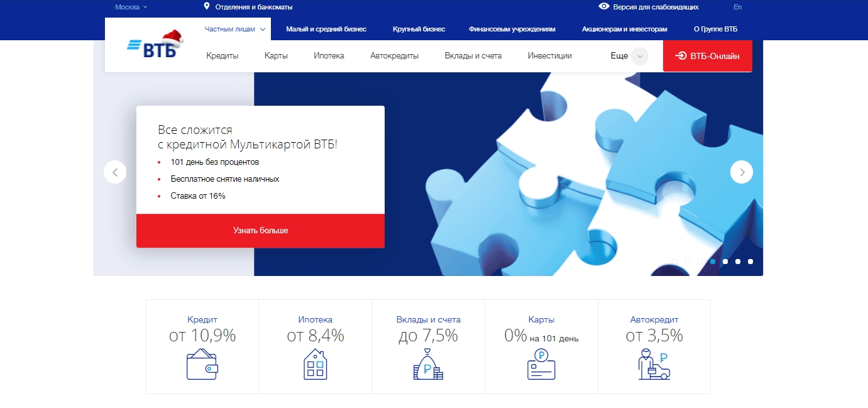This screenshot has height=408, width=868.
Task: Open the Автокредиты menu item
Action: pyautogui.click(x=394, y=55)
